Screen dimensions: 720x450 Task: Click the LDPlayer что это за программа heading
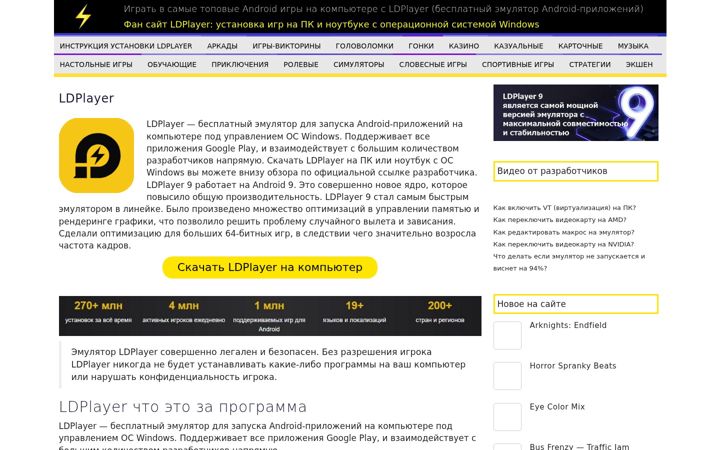(183, 407)
